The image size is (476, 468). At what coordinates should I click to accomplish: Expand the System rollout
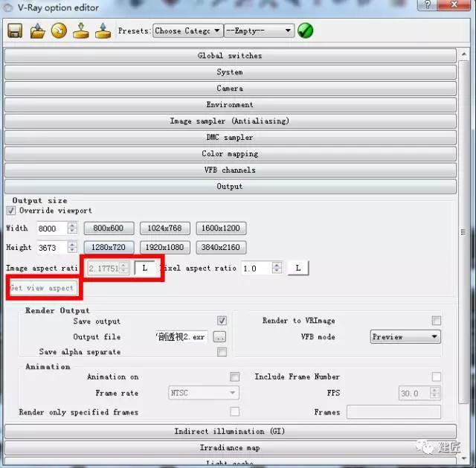(231, 72)
